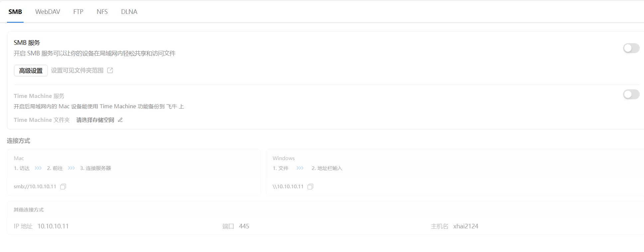Image resolution: width=644 pixels, height=252 pixels.
Task: Copy the \\10.10.10.11 Windows address icon
Action: click(310, 187)
